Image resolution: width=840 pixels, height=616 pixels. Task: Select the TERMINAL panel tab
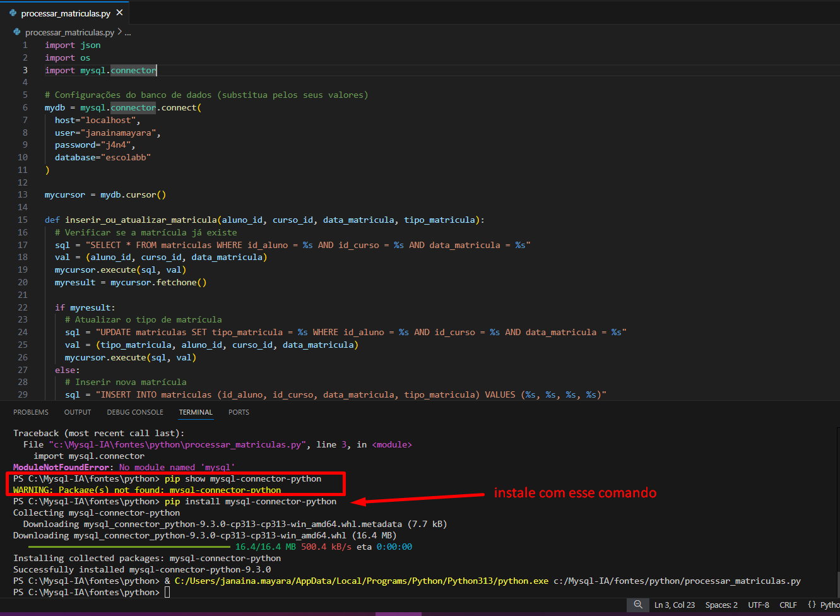(x=196, y=412)
